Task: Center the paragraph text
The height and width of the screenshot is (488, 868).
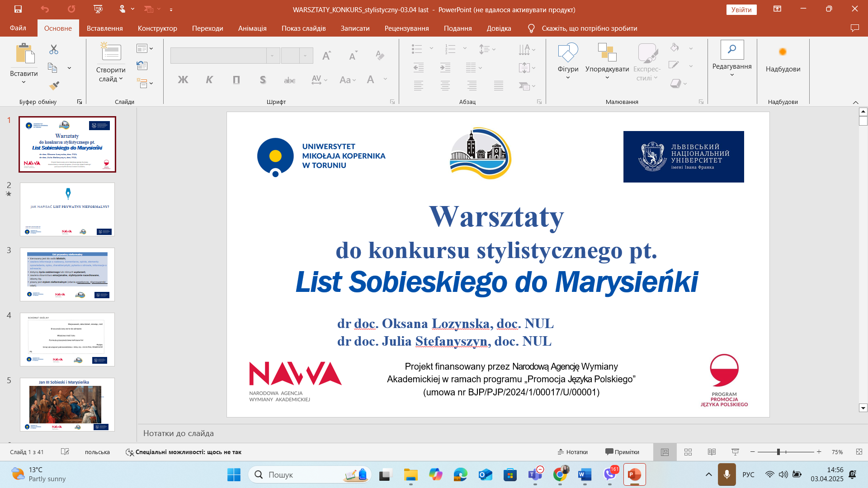Action: point(445,85)
